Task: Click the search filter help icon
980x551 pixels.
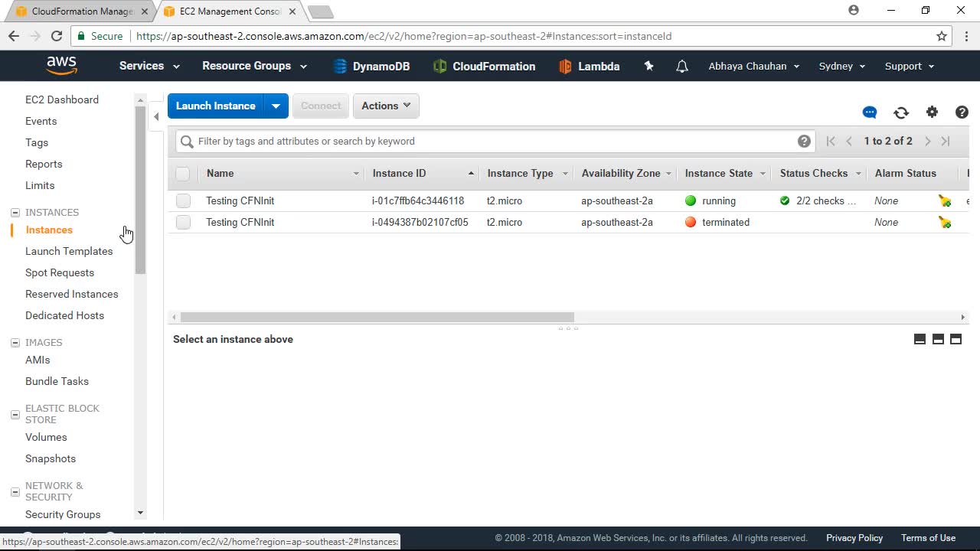Action: tap(804, 141)
